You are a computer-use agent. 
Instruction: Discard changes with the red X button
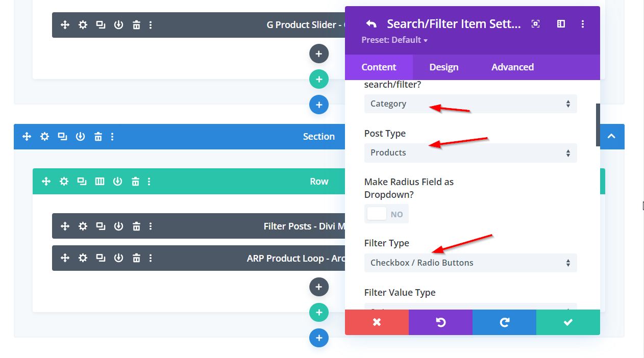(x=377, y=322)
